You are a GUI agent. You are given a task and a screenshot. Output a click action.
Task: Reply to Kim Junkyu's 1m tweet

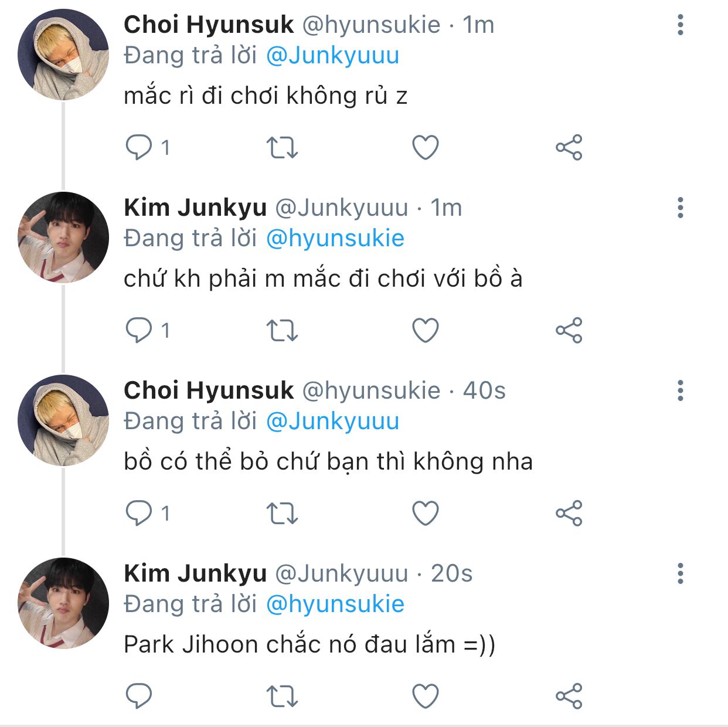[x=139, y=330]
